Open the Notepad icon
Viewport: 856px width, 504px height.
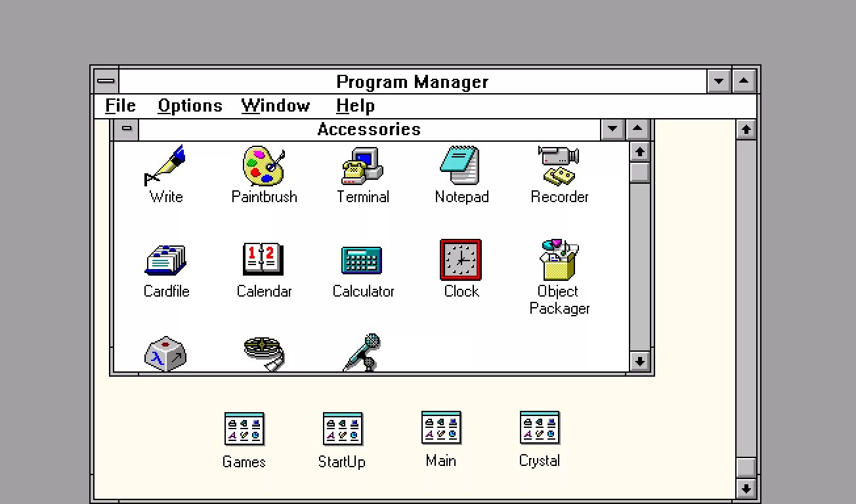pyautogui.click(x=461, y=166)
